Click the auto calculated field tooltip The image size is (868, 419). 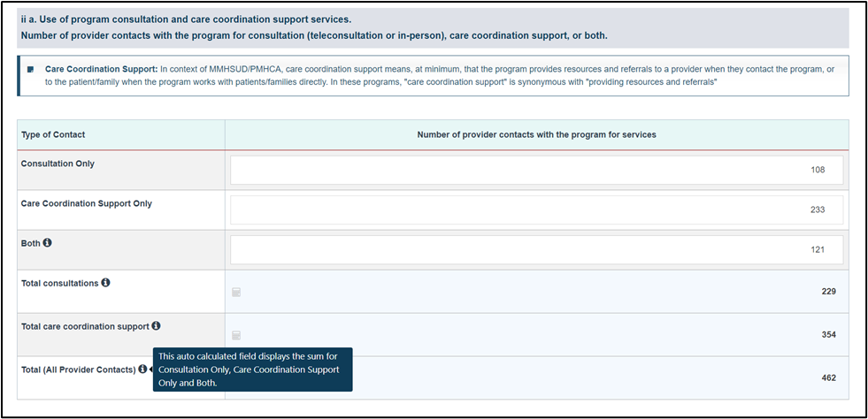[252, 369]
